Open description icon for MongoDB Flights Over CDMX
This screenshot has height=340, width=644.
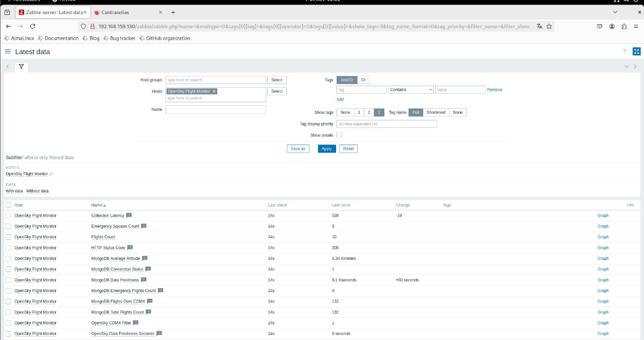coord(149,301)
